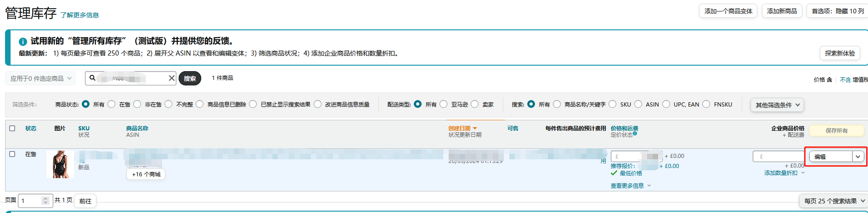Select the 在售 product status radio button
Viewport: 868px width, 213px height.
[x=112, y=104]
